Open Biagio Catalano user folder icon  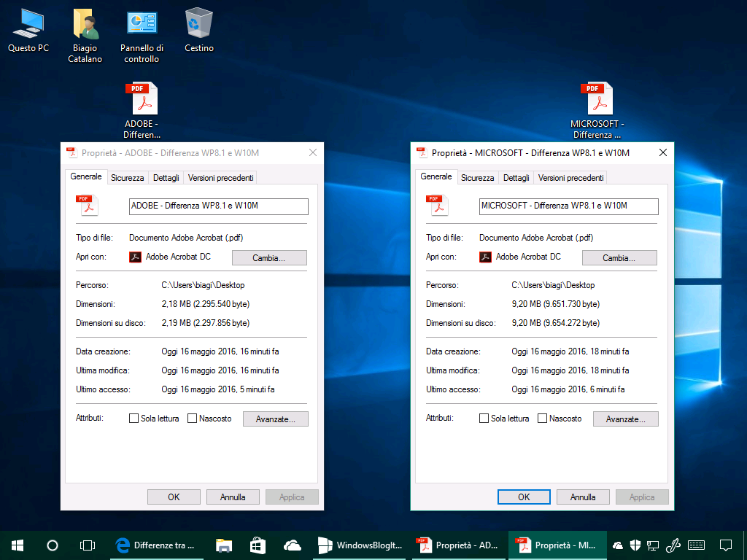pyautogui.click(x=85, y=36)
